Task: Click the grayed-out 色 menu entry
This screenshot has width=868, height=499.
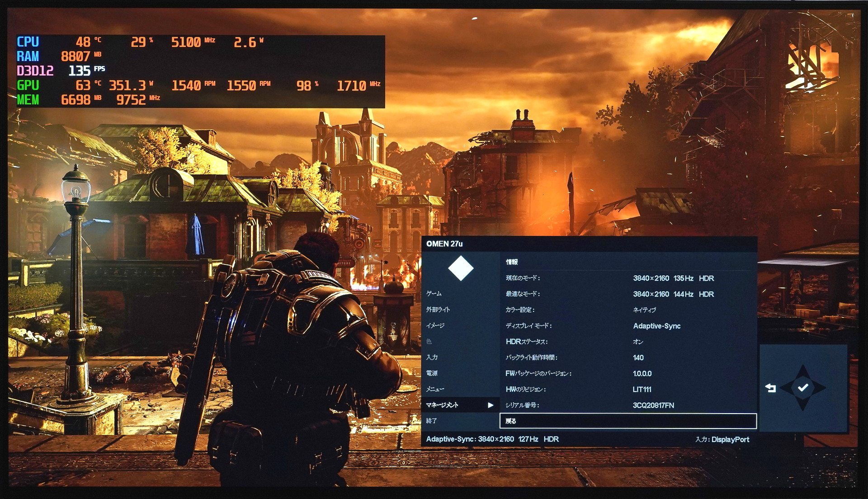Action: (429, 341)
